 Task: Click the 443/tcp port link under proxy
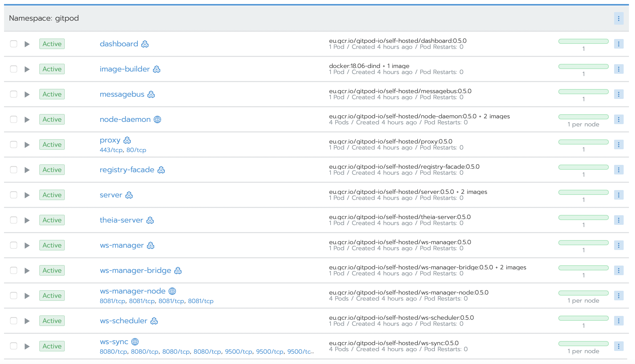tap(111, 150)
